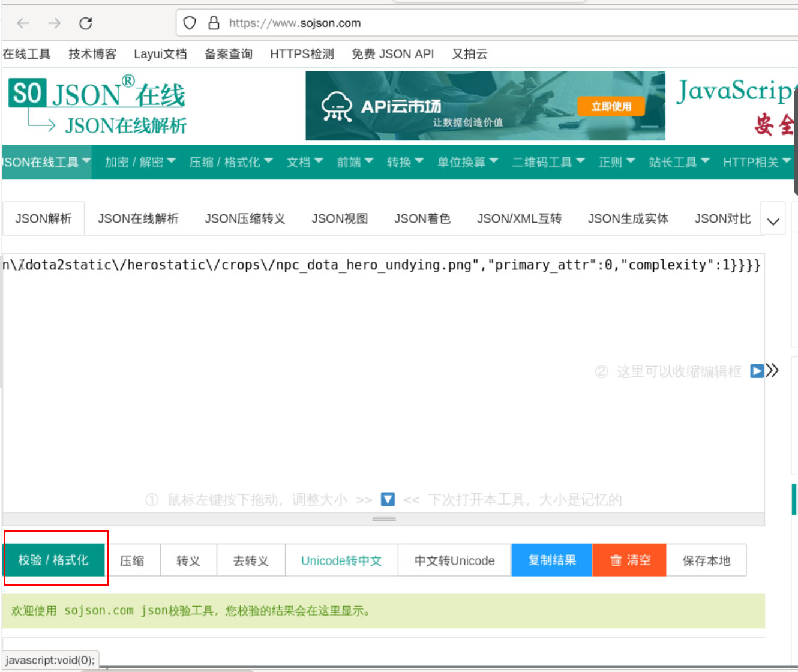Click the 去转义 button

click(x=251, y=560)
